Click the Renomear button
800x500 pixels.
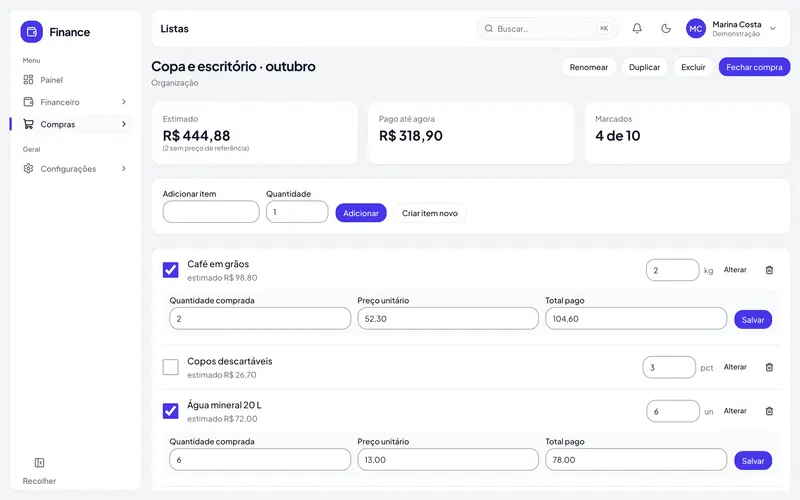pos(589,67)
